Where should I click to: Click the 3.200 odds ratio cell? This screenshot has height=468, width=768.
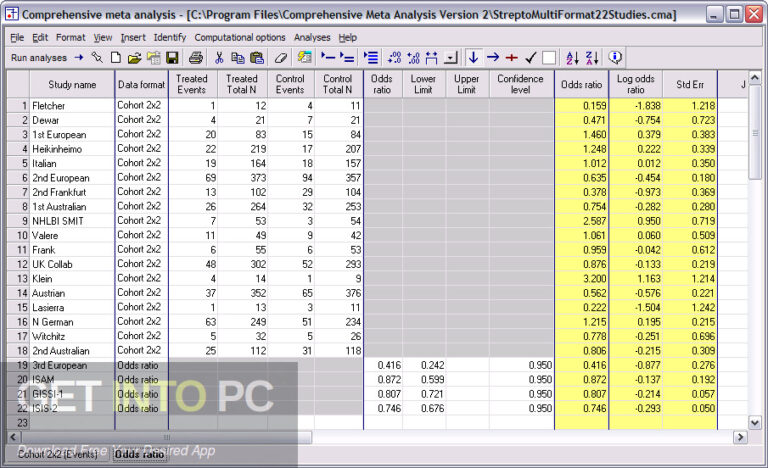(x=582, y=279)
